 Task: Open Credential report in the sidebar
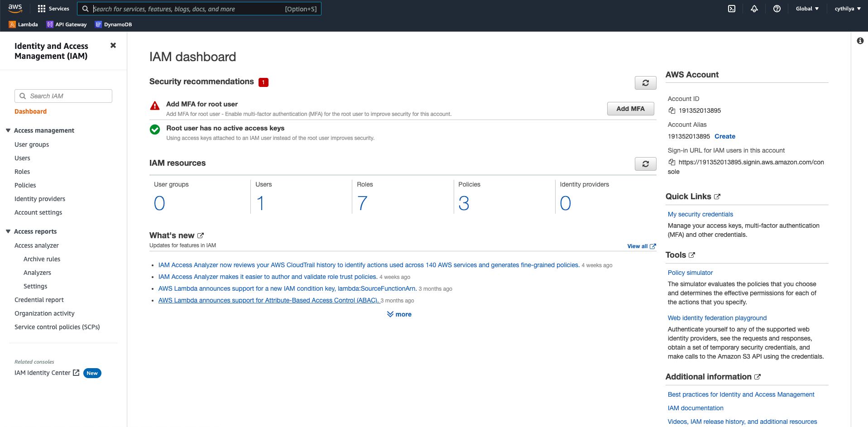39,300
